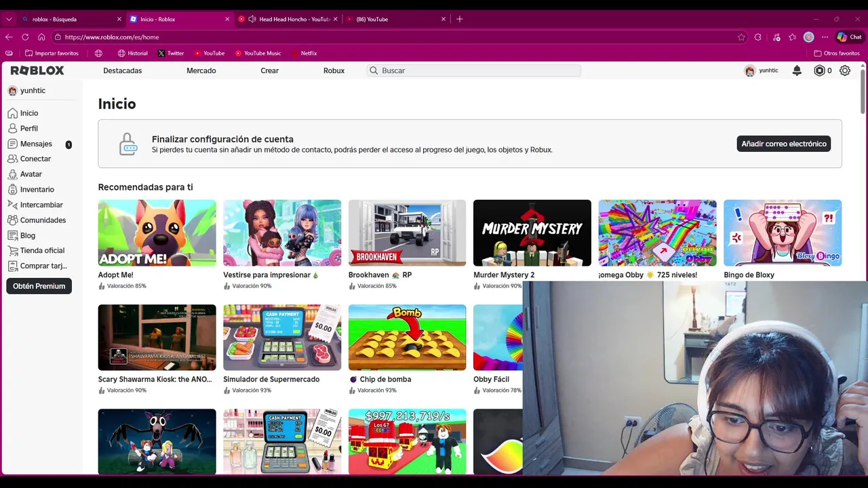Open the Adopt Me! game thumbnail
The width and height of the screenshot is (868, 488).
tap(157, 232)
